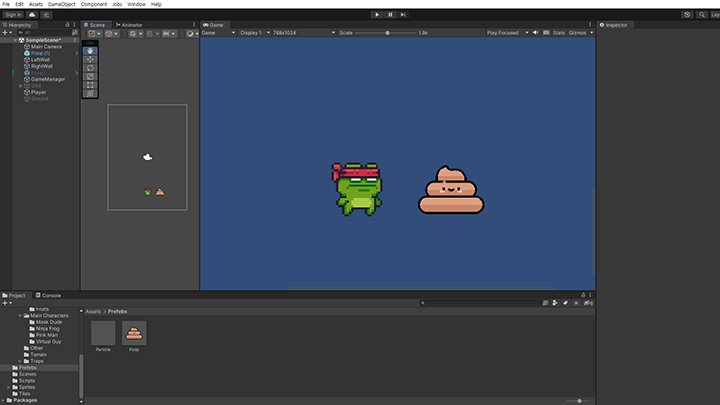Screen dimensions: 720x405
Task: Adjust Project icon size slider
Action: [579, 401]
